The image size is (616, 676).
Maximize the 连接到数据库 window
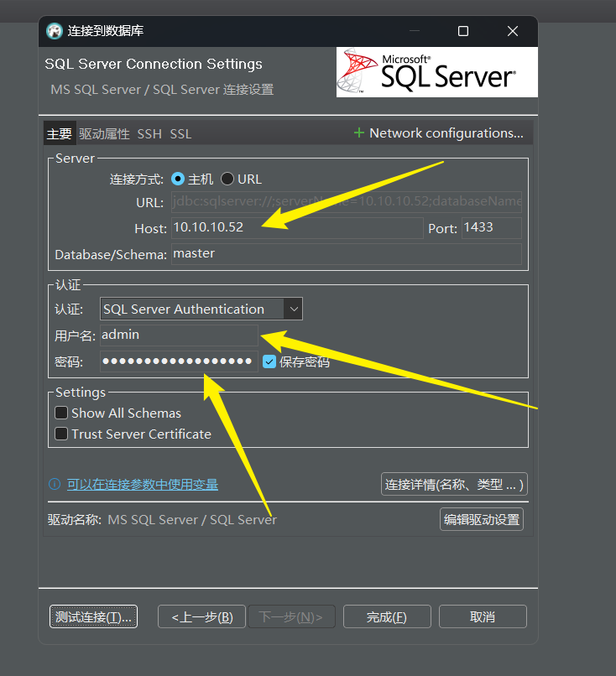pyautogui.click(x=463, y=31)
